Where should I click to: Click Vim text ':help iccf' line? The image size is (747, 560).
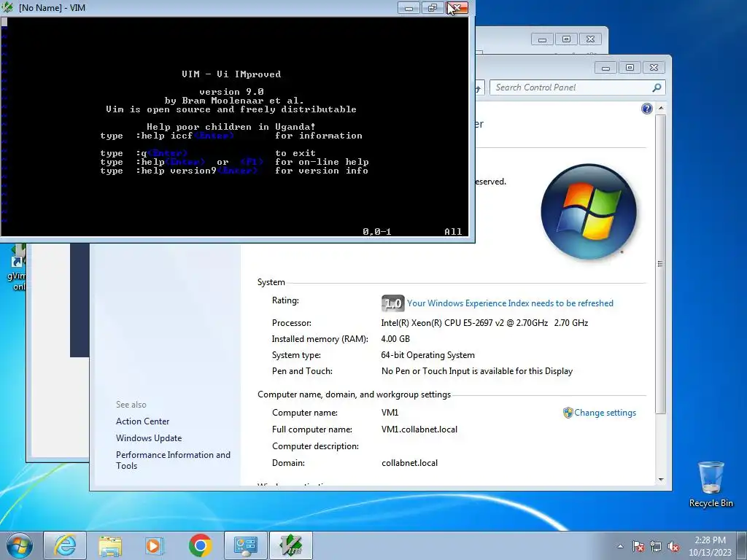[x=231, y=136]
